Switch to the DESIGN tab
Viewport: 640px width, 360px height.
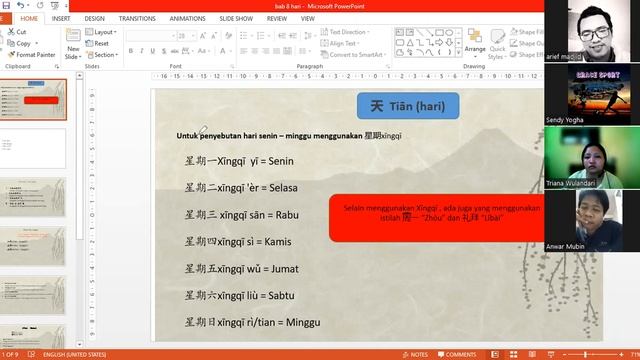pyautogui.click(x=94, y=19)
